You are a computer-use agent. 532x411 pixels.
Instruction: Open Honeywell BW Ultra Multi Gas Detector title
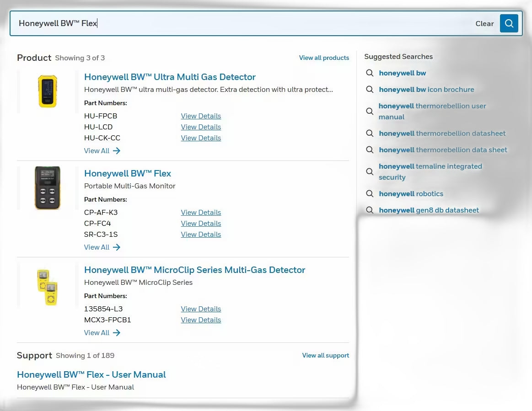point(170,77)
